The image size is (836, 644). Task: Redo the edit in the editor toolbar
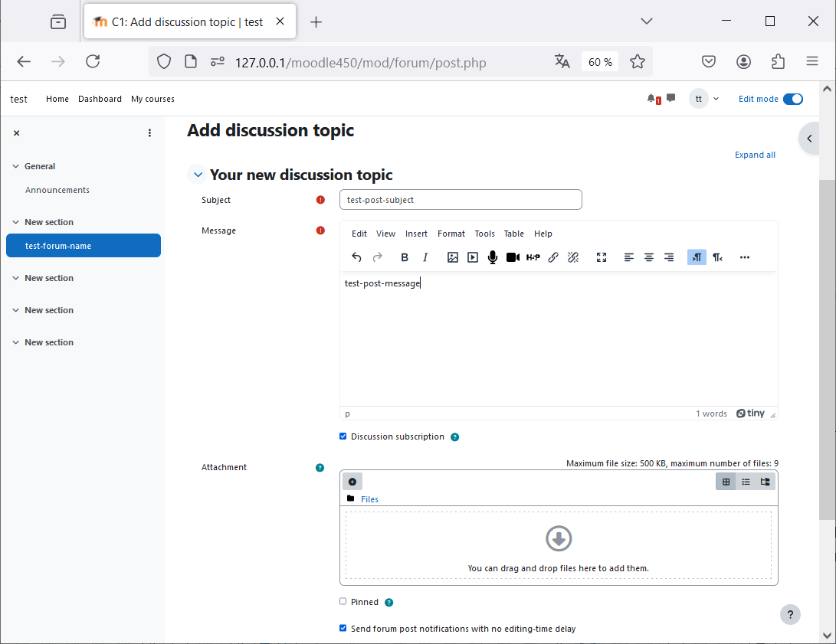pyautogui.click(x=378, y=257)
